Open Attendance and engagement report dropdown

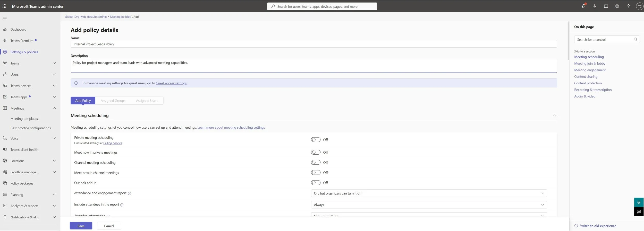(429, 193)
